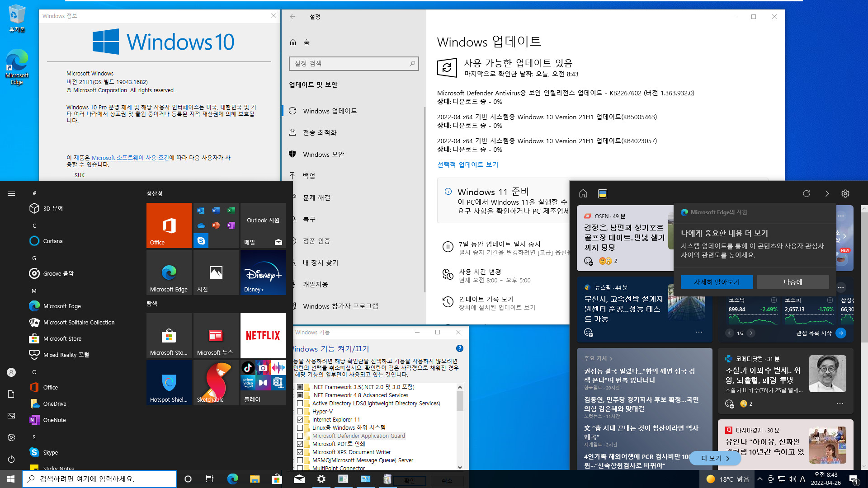
Task: Open the 메일 tile in Start menu
Action: pyautogui.click(x=263, y=225)
